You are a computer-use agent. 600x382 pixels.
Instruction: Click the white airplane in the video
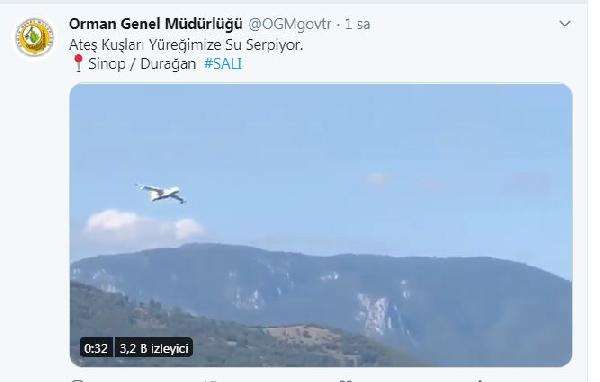161,193
